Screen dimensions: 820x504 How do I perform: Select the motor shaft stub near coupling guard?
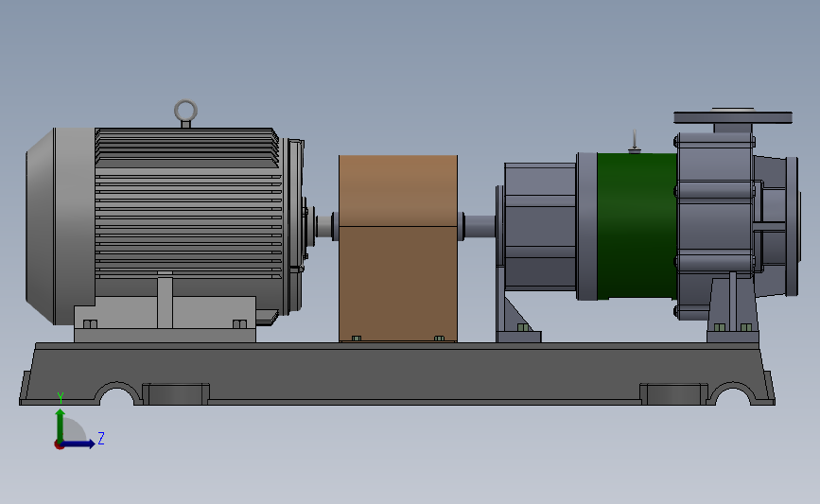point(324,226)
